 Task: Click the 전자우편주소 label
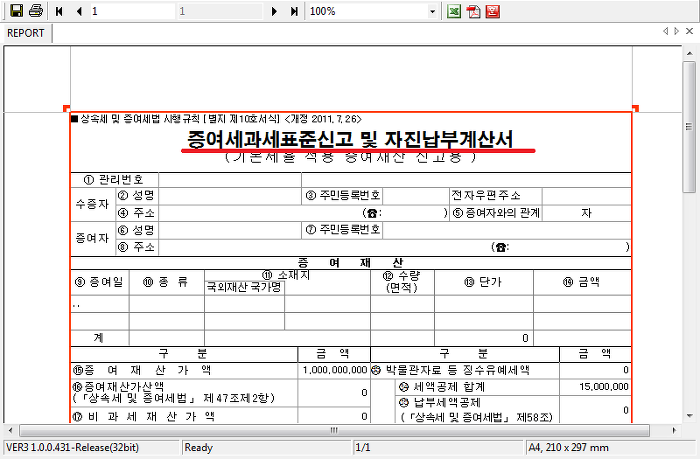[x=486, y=196]
